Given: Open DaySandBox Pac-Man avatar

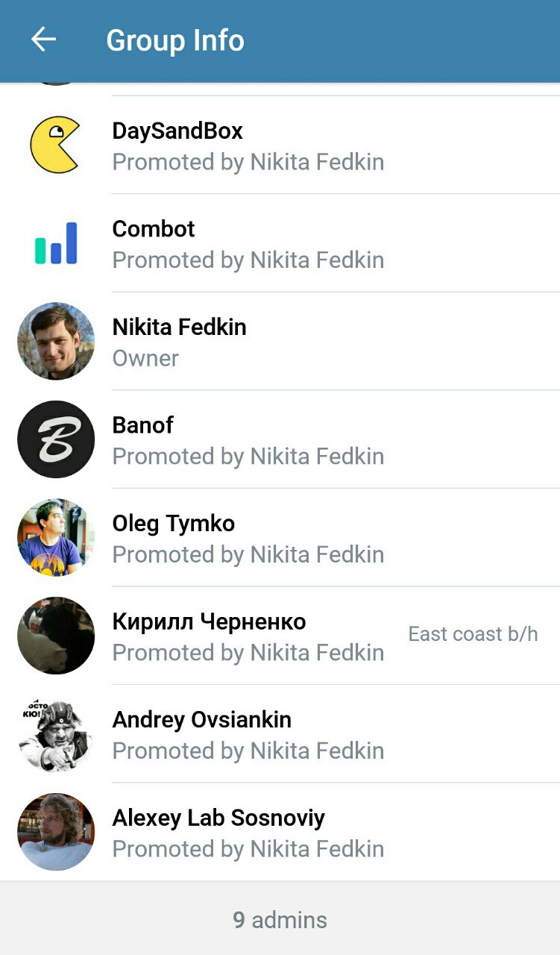Looking at the screenshot, I should click(x=55, y=145).
